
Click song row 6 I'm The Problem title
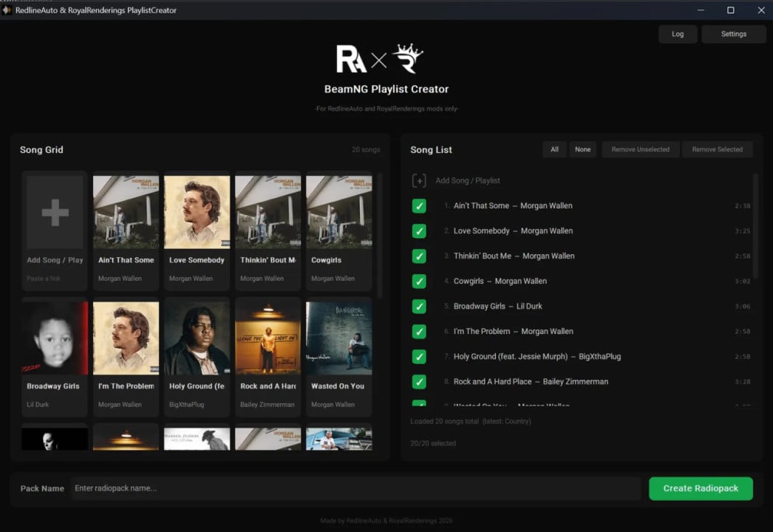[x=513, y=331]
